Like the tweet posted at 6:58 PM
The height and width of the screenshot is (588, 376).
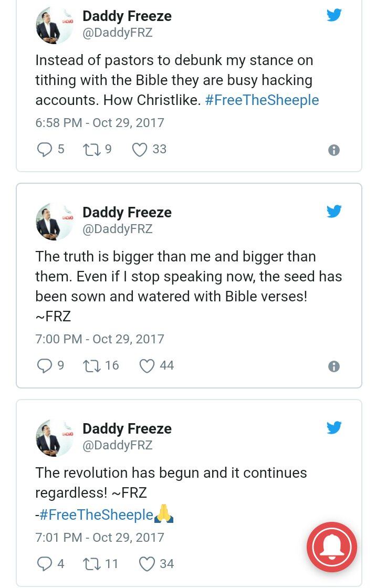click(x=139, y=150)
